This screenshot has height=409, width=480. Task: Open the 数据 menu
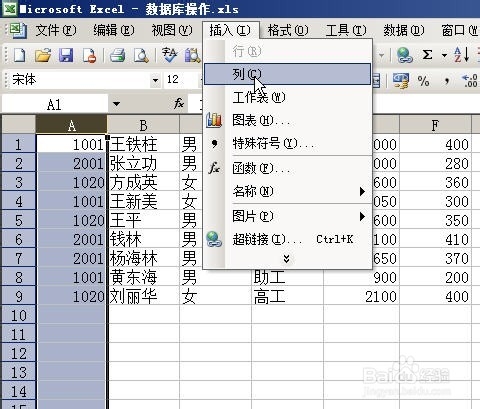pyautogui.click(x=404, y=31)
